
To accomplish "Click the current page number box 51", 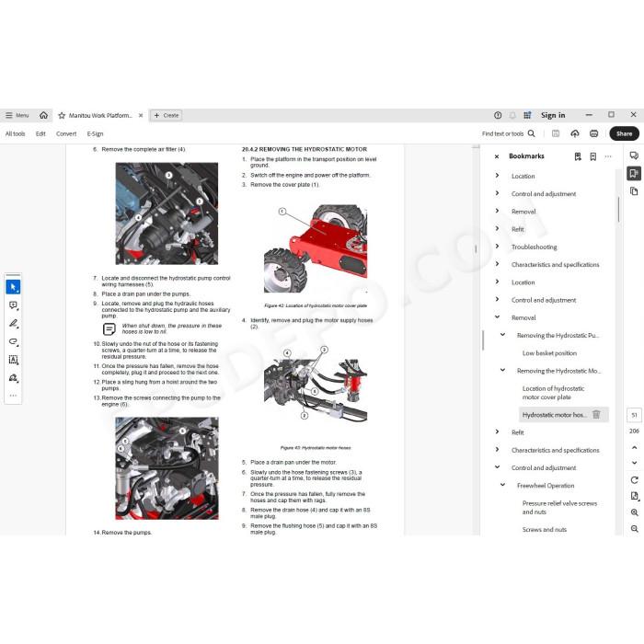I will point(634,415).
